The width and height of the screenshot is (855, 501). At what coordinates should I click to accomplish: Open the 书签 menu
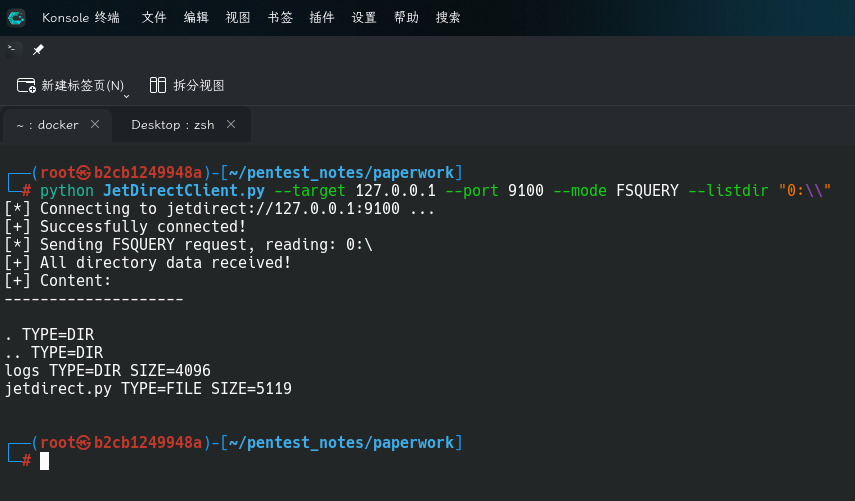coord(280,17)
